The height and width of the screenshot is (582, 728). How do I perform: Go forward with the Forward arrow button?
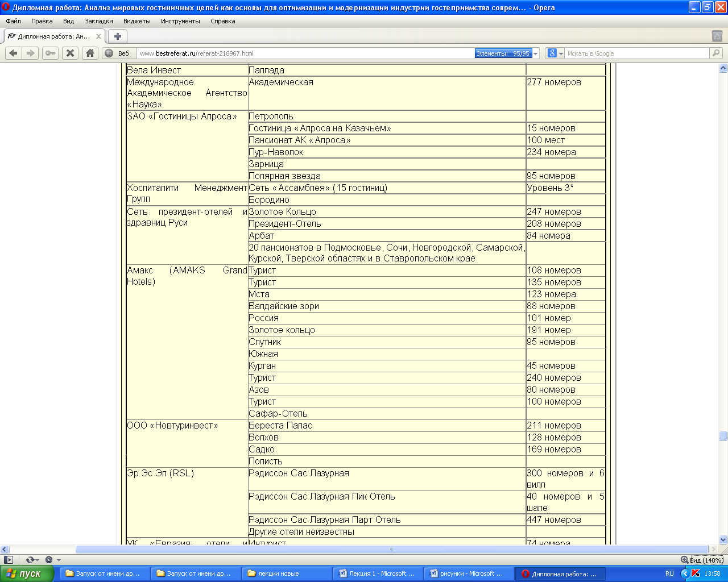31,53
